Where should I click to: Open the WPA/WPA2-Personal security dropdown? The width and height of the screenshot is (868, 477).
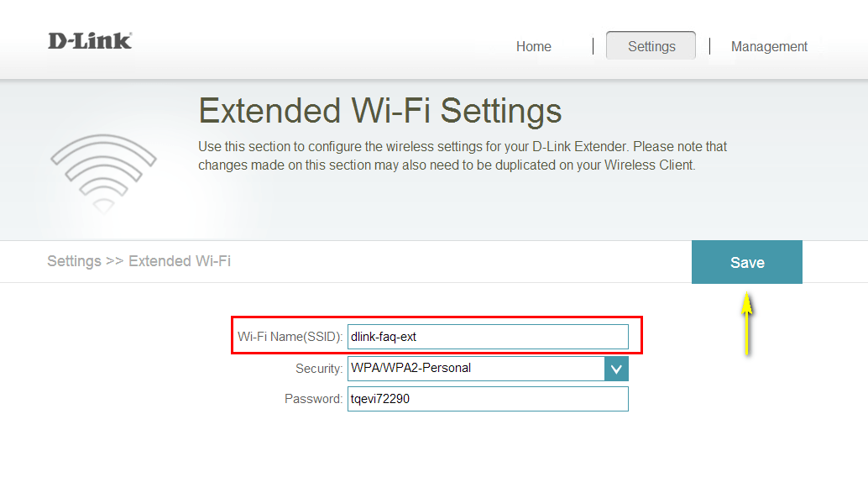click(488, 369)
